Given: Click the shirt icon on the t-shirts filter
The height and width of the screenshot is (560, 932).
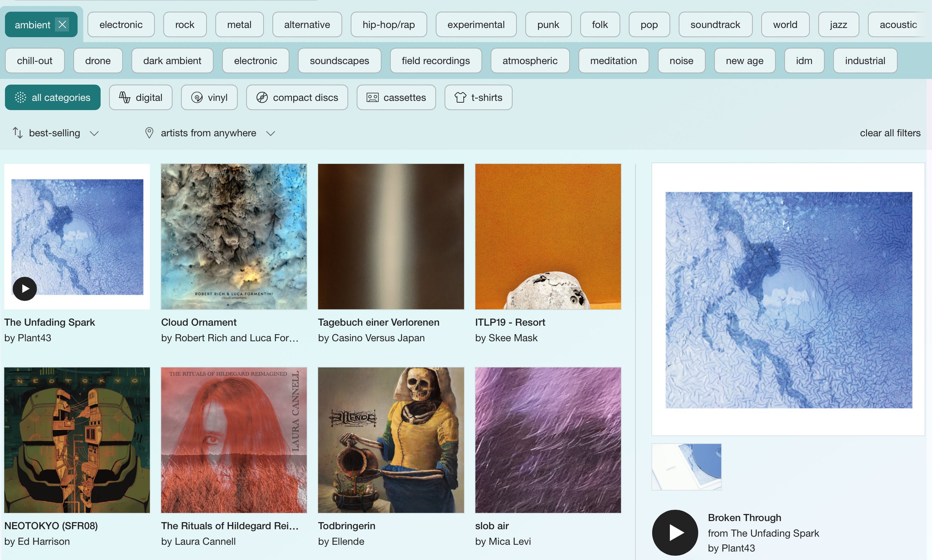Looking at the screenshot, I should 460,97.
